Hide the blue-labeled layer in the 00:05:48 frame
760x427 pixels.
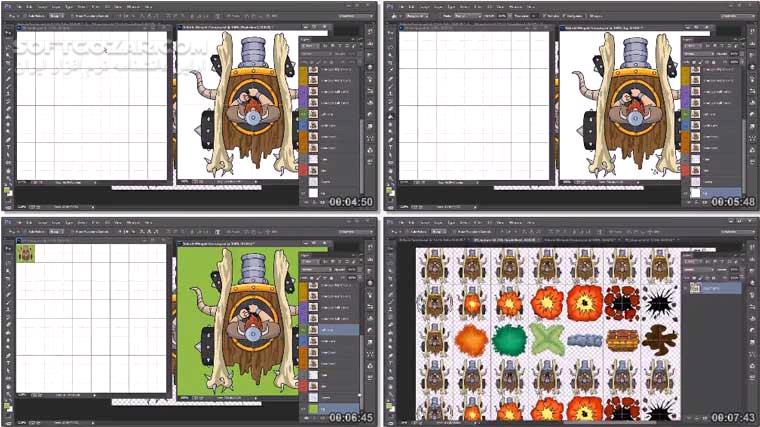686,125
